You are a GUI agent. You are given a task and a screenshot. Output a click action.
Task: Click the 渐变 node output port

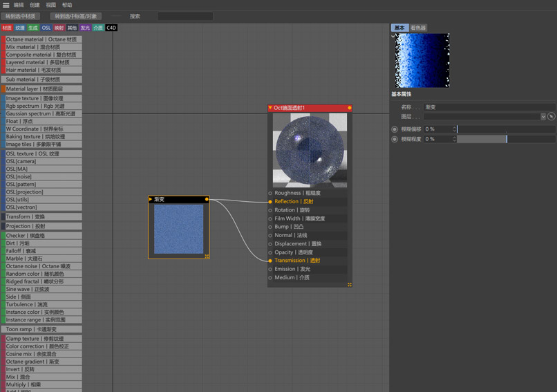(x=207, y=199)
